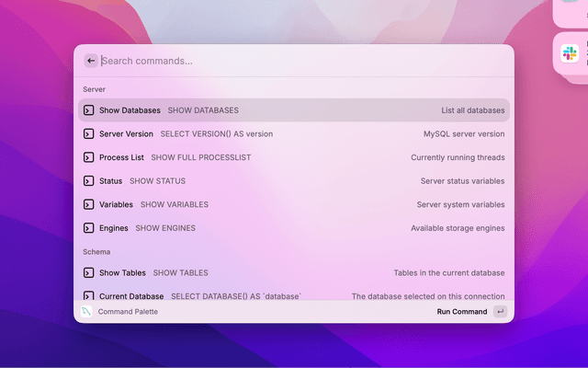Select the Server Version command
The height and width of the screenshot is (368, 588).
[x=294, y=134]
